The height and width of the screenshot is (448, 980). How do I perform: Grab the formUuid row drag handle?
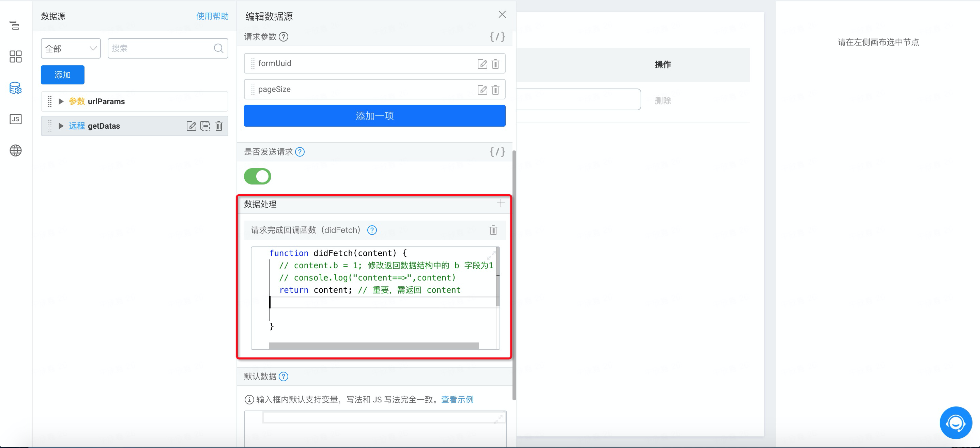pos(252,63)
